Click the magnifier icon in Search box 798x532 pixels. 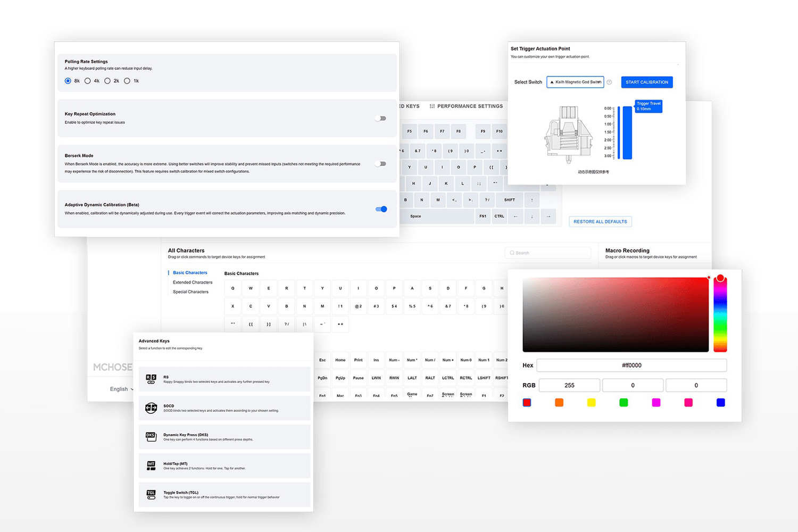click(x=512, y=253)
